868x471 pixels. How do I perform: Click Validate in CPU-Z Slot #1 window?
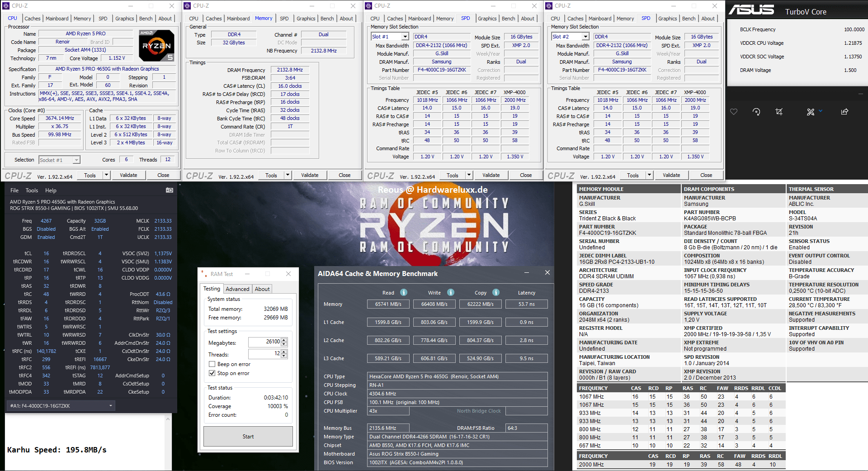tap(491, 175)
